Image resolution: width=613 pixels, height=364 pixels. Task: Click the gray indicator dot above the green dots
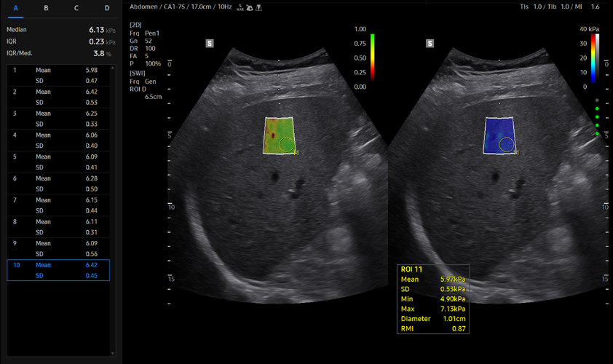(597, 100)
